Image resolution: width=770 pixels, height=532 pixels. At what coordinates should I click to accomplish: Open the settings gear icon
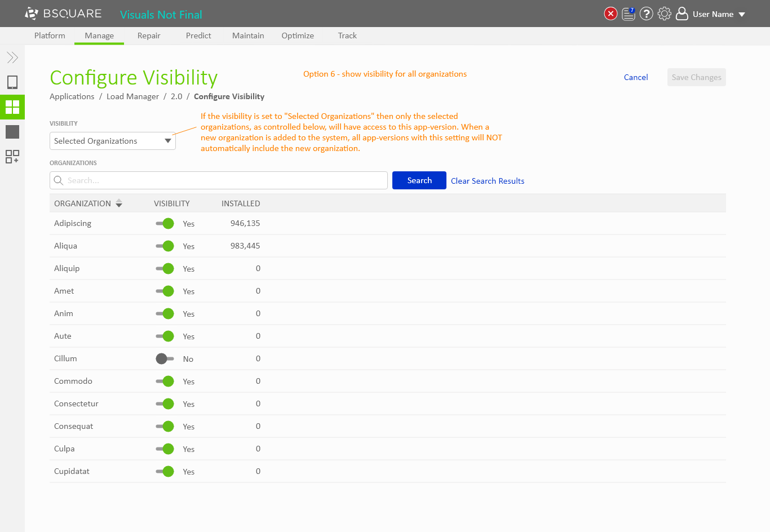(x=665, y=14)
